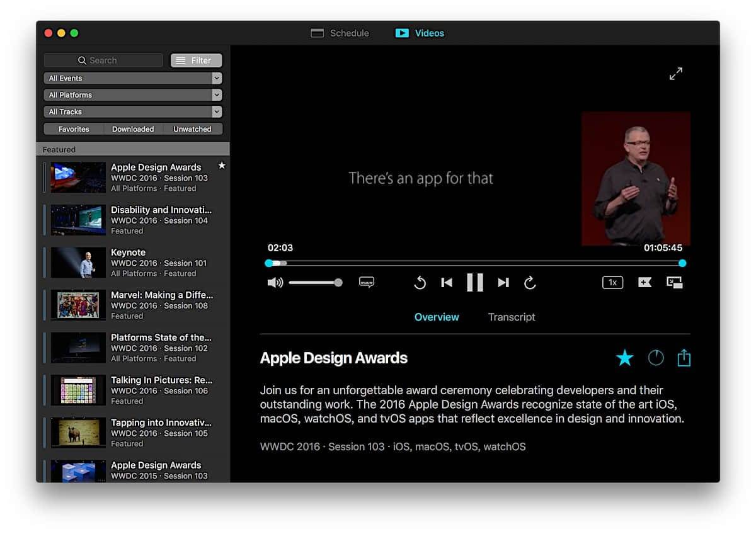Image resolution: width=756 pixels, height=534 pixels.
Task: Open the Transcript tab
Action: tap(512, 317)
